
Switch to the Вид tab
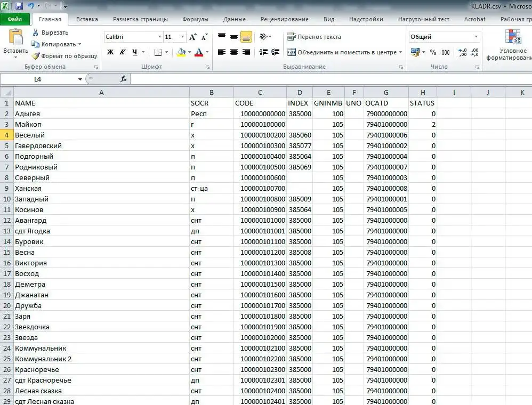pyautogui.click(x=328, y=19)
